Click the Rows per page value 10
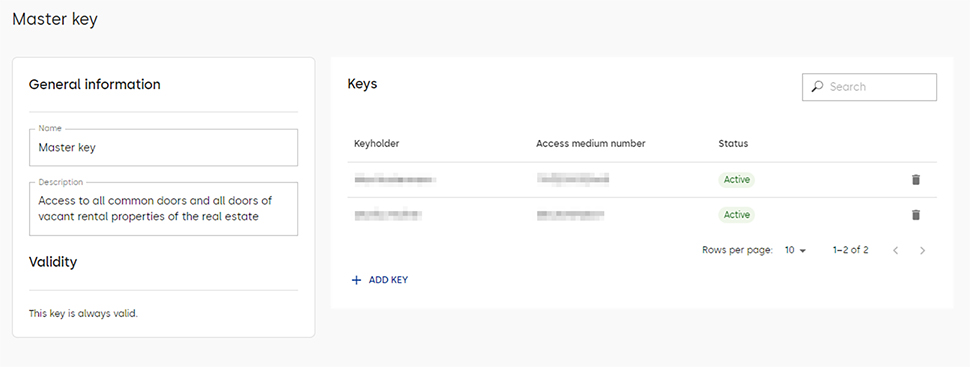Image resolution: width=970 pixels, height=367 pixels. point(789,251)
